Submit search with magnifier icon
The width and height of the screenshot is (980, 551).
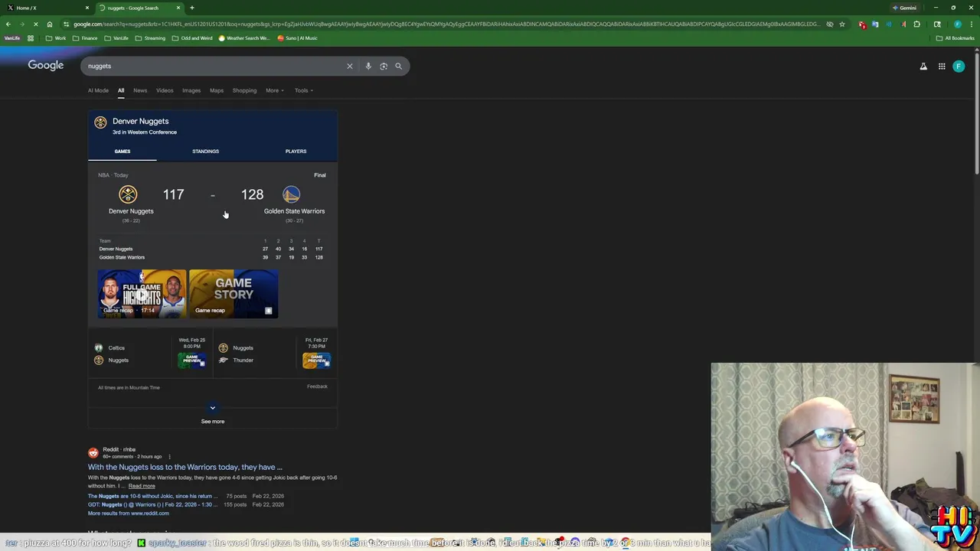398,66
